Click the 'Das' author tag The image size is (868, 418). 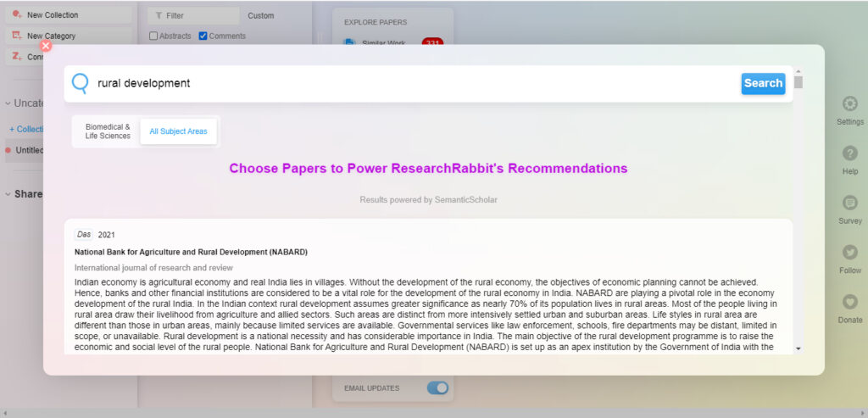(84, 235)
